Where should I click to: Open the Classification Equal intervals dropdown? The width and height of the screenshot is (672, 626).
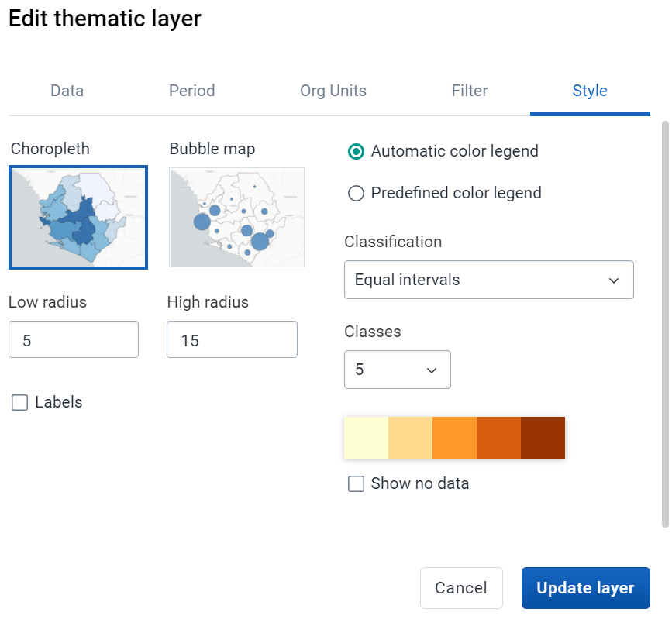[489, 280]
